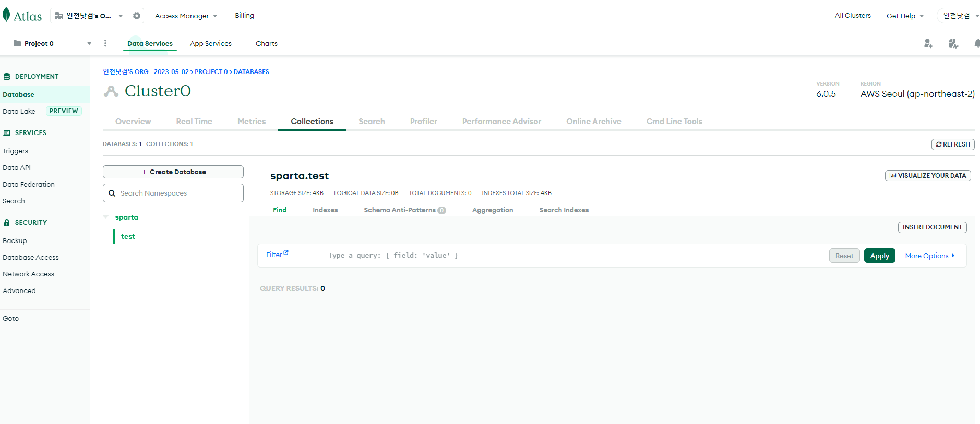This screenshot has height=424, width=980.
Task: Click the invite user icon in project bar
Action: pos(928,43)
